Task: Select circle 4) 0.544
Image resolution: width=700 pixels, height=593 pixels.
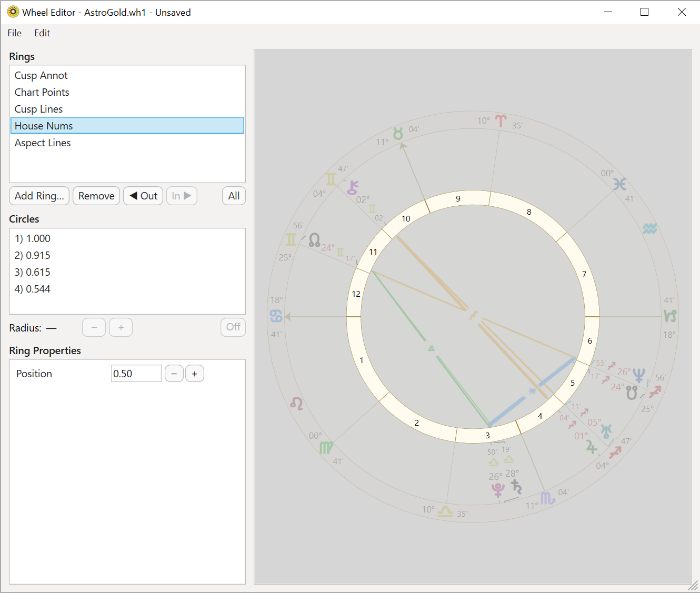Action: 127,289
